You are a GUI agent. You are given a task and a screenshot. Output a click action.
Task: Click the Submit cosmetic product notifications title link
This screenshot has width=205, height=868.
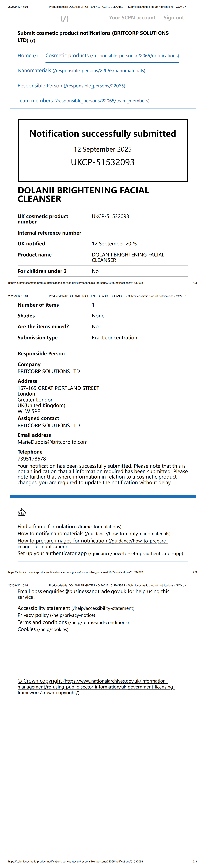coord(93,36)
